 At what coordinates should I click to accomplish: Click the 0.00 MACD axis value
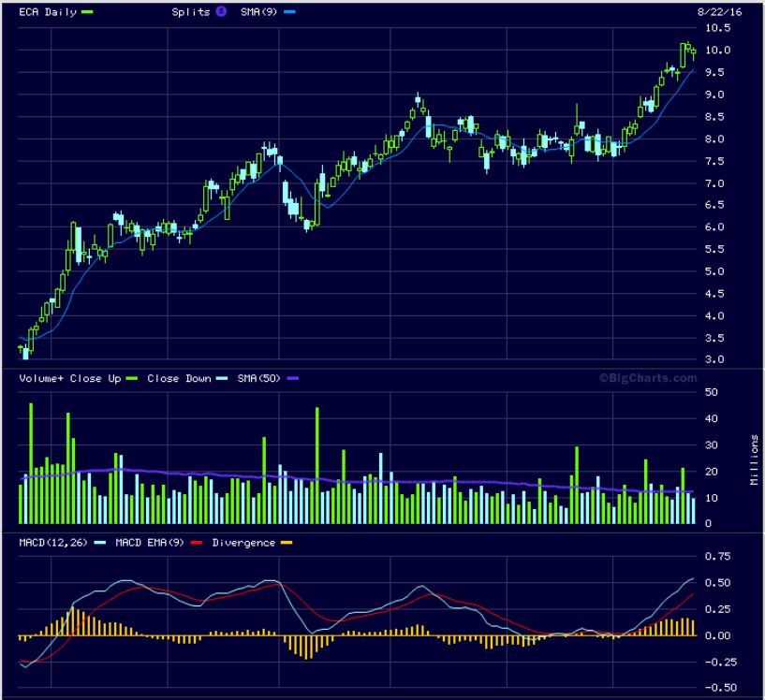(x=717, y=635)
